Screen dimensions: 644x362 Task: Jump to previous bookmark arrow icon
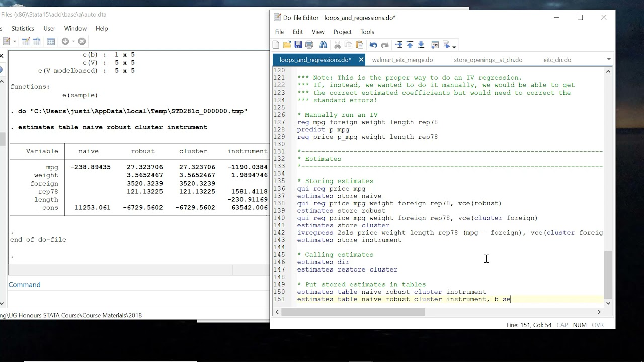pos(410,45)
